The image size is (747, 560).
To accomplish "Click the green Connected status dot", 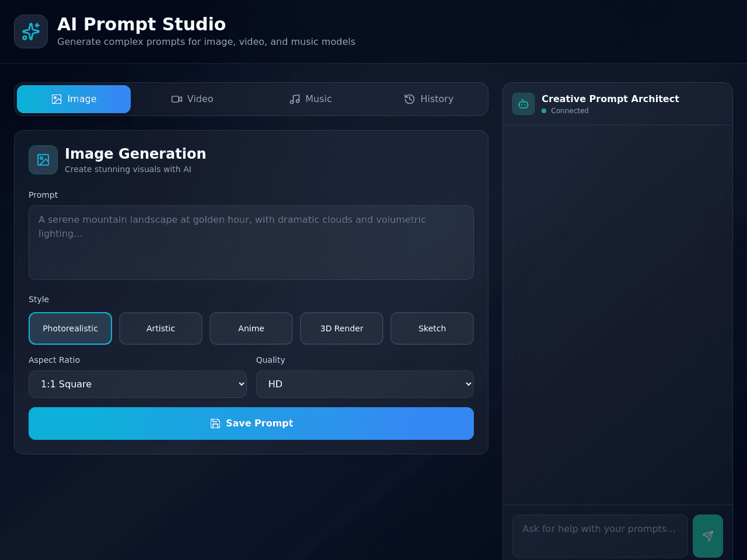I will (x=544, y=111).
